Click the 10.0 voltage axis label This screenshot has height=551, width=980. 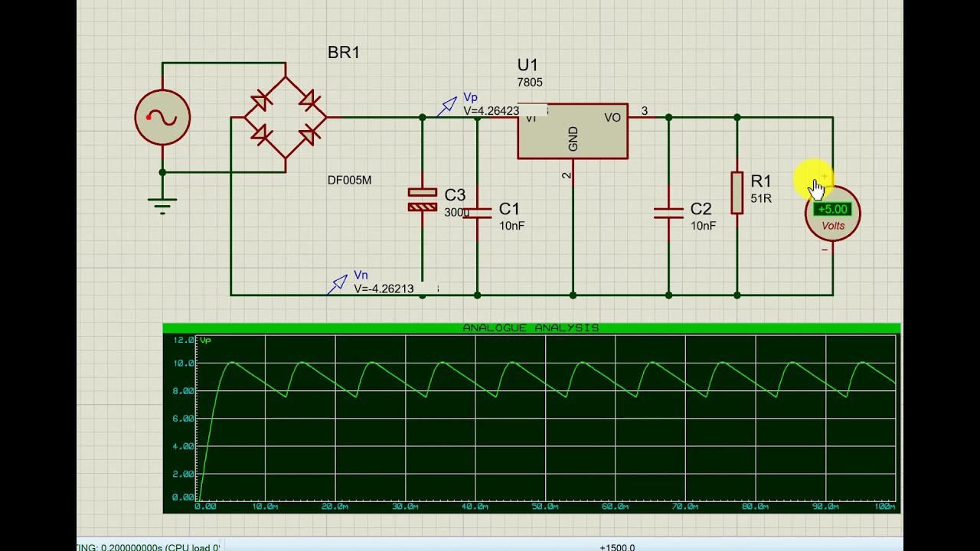pos(184,364)
